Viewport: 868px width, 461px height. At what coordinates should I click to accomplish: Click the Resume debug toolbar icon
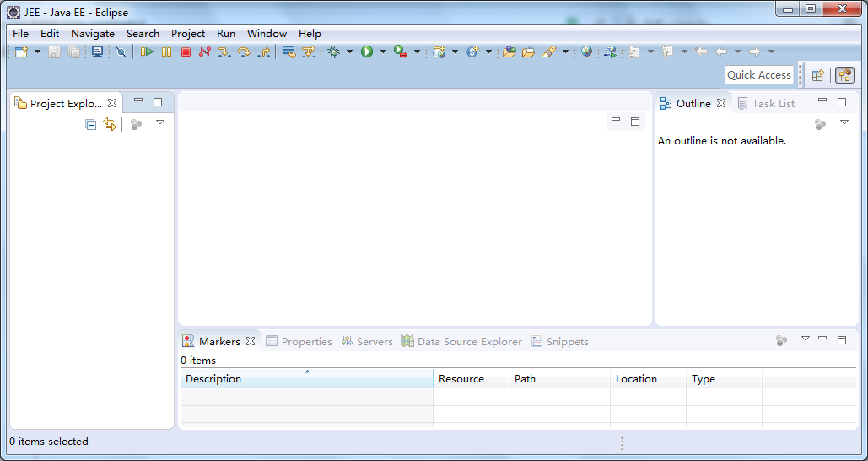click(147, 52)
